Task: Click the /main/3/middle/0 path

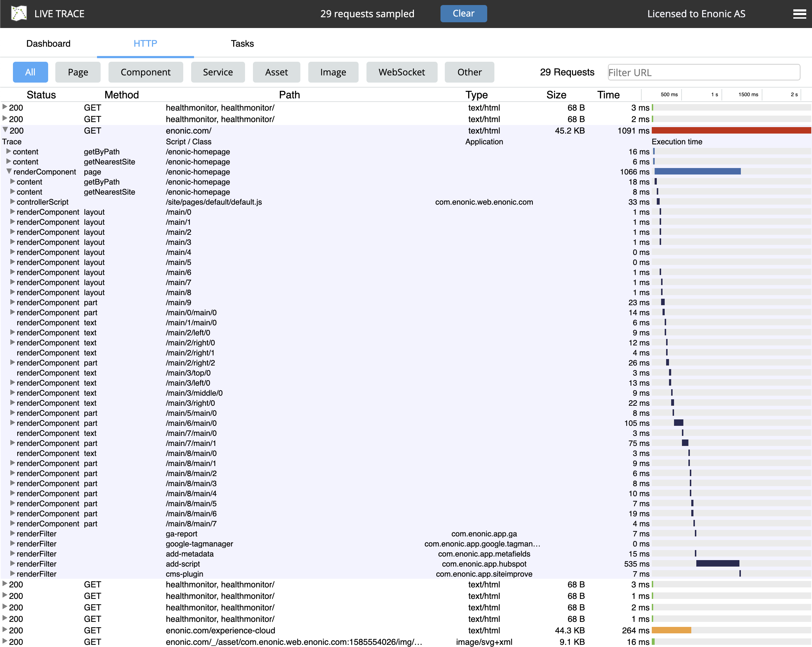Action: [x=194, y=393]
